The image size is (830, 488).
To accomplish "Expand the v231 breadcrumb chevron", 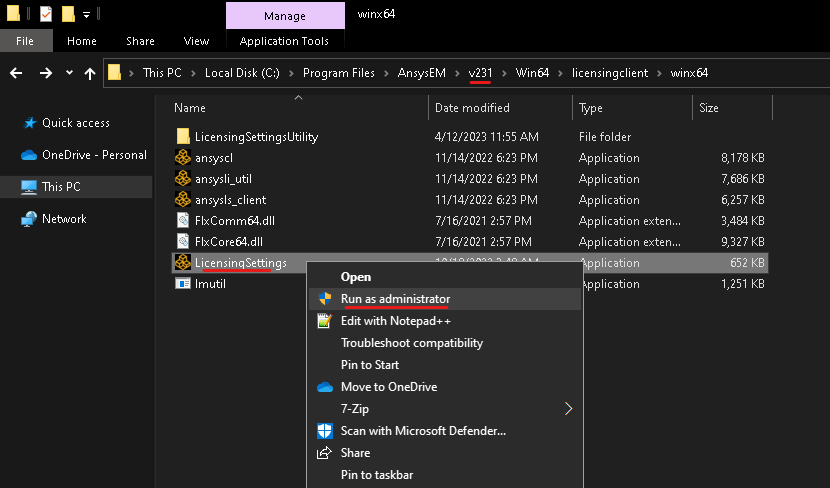I will tap(504, 73).
